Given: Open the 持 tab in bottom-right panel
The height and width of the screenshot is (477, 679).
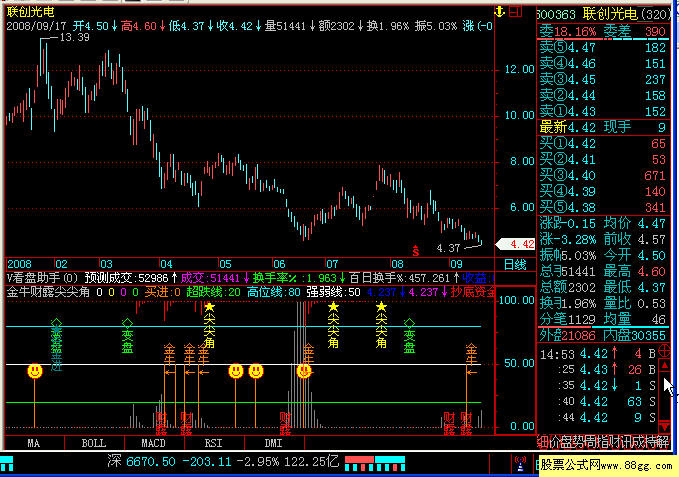Looking at the screenshot, I should [x=651, y=442].
